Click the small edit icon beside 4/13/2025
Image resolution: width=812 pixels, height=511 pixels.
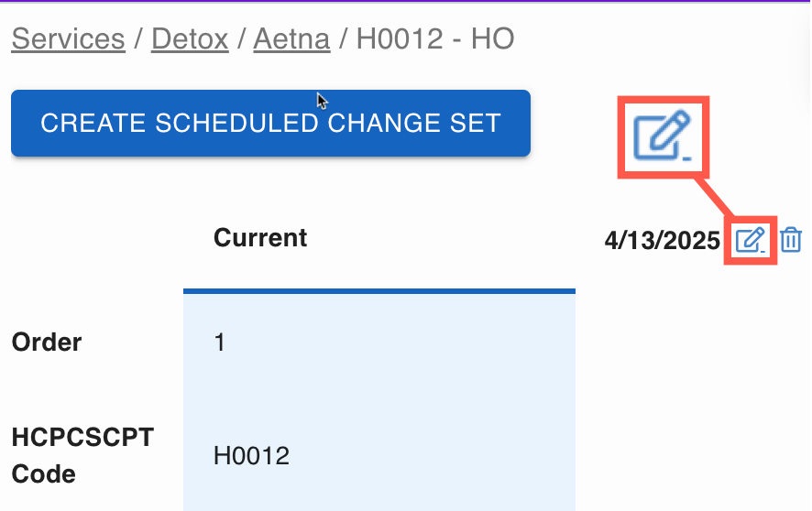tap(750, 240)
